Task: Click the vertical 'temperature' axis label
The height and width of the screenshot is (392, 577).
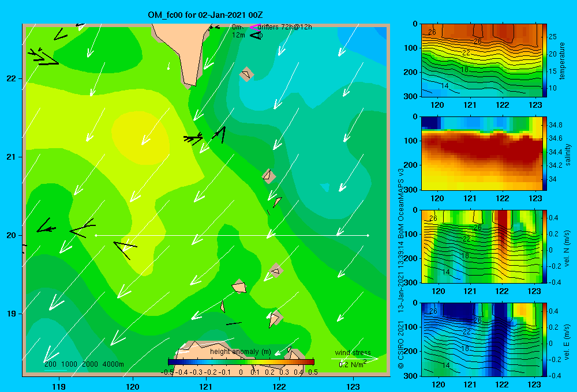Action: point(562,61)
